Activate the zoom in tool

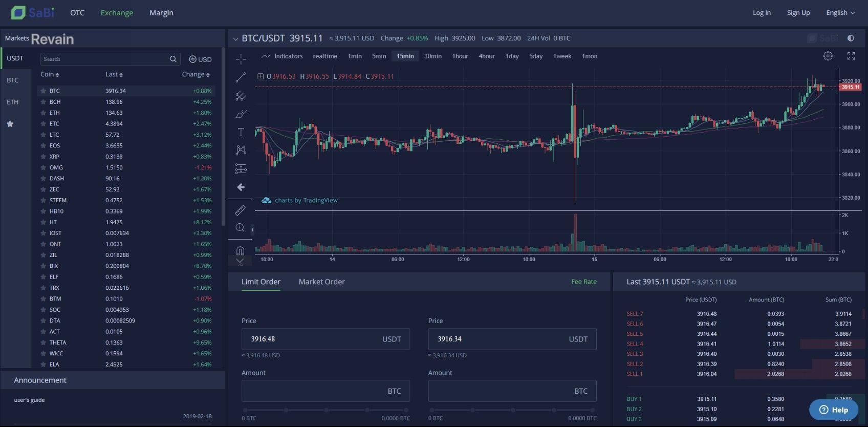[241, 228]
